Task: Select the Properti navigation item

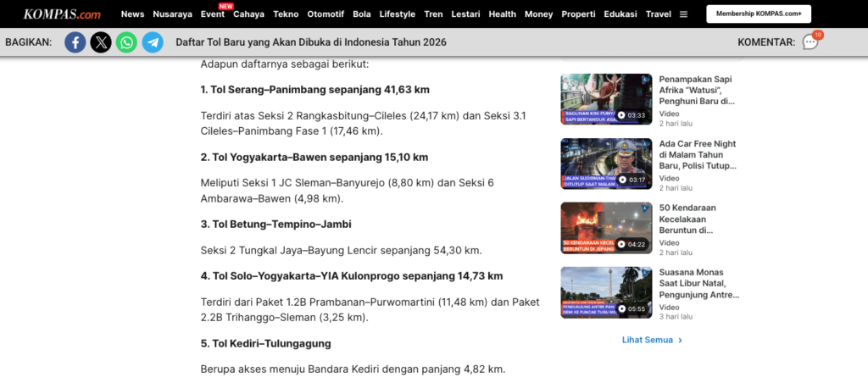Action: (579, 14)
